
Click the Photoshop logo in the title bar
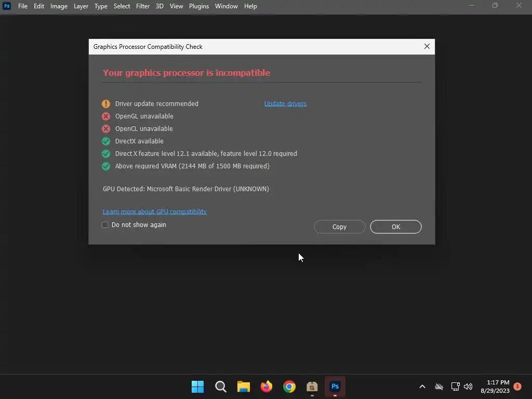[x=7, y=6]
